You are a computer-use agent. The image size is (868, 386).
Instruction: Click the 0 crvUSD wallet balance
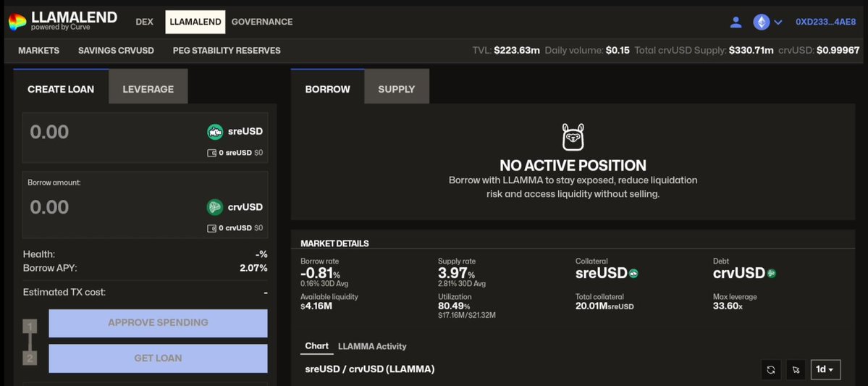pyautogui.click(x=235, y=228)
